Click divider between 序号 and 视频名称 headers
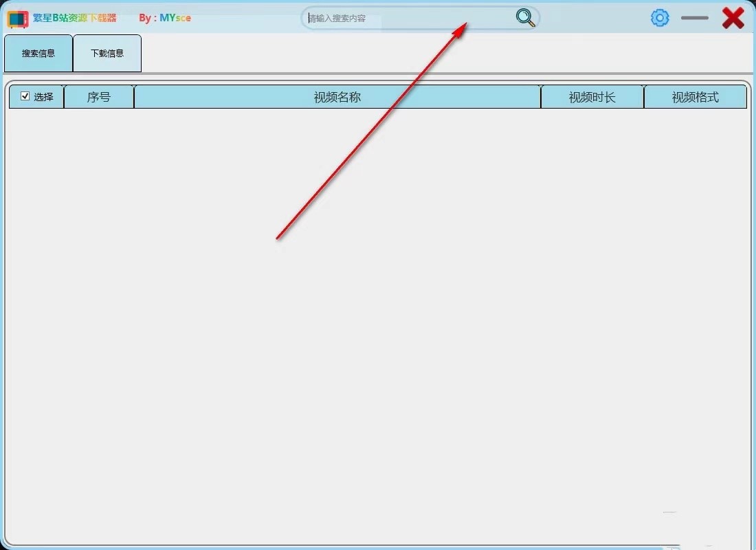This screenshot has height=550, width=756. 133,97
